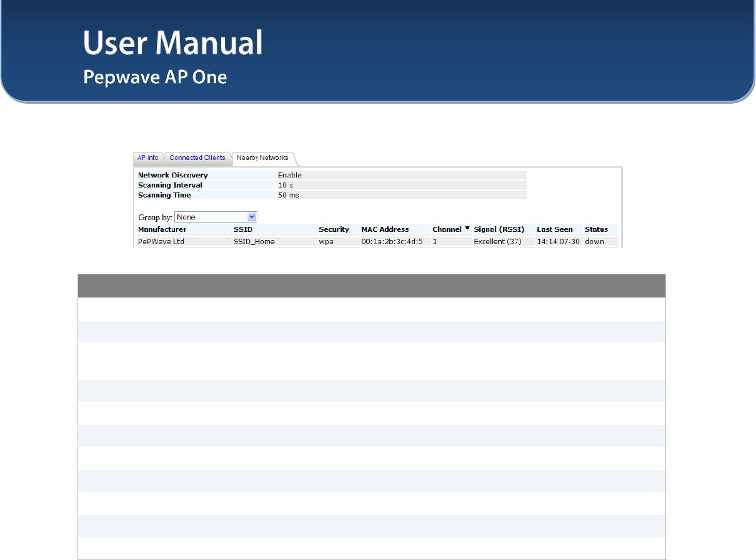The image size is (756, 560).
Task: Click the Pepwave AP One subtitle
Action: [x=155, y=77]
